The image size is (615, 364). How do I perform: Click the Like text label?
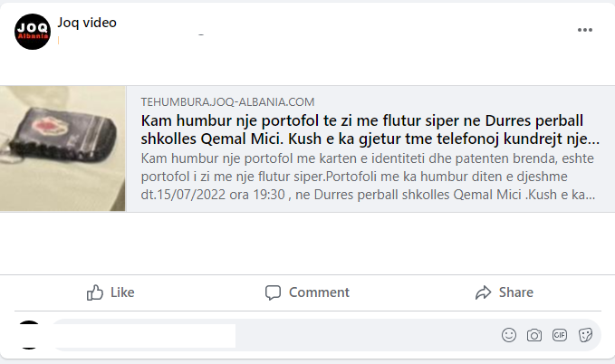coord(122,292)
